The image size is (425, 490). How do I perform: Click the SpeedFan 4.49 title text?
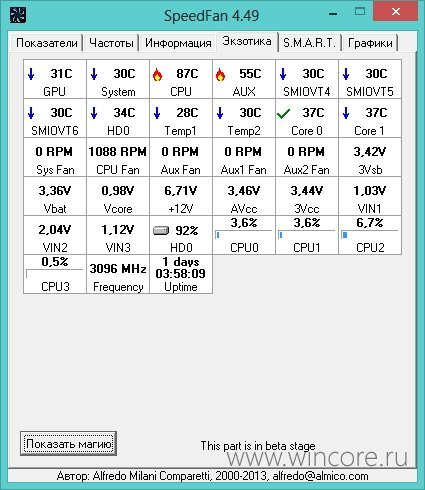tap(211, 15)
